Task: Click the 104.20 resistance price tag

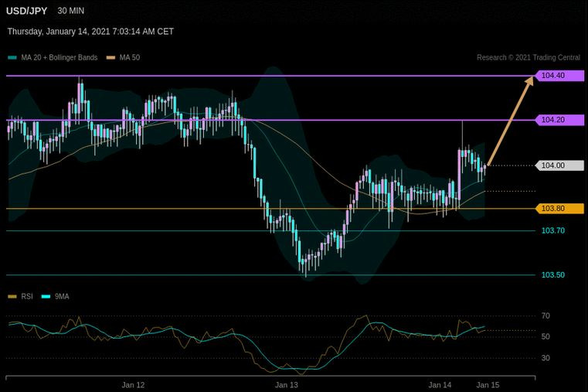Action: [x=559, y=120]
